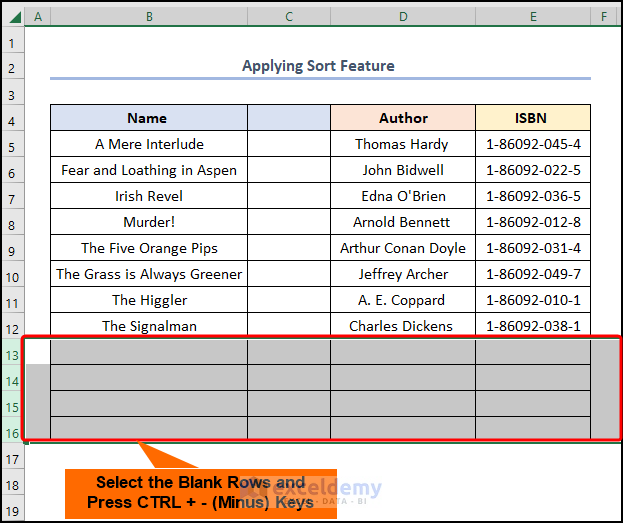This screenshot has height=523, width=623.
Task: Click row 16 header
Action: click(12, 433)
